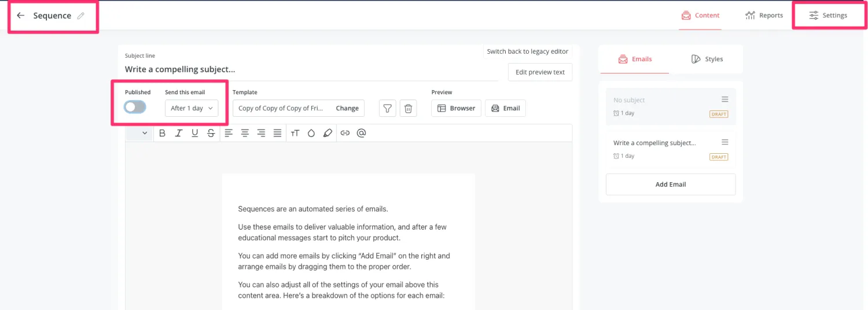Open the Styles tab in side panel

click(x=707, y=59)
